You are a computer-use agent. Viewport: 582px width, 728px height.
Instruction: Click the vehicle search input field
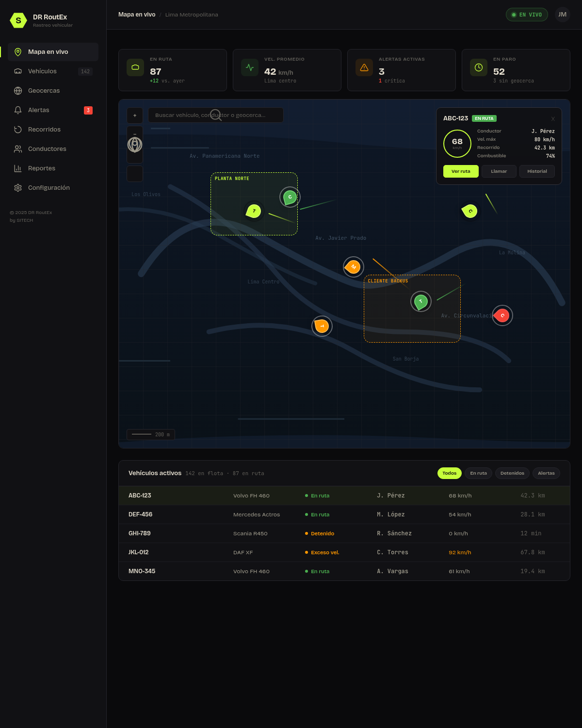pos(216,115)
